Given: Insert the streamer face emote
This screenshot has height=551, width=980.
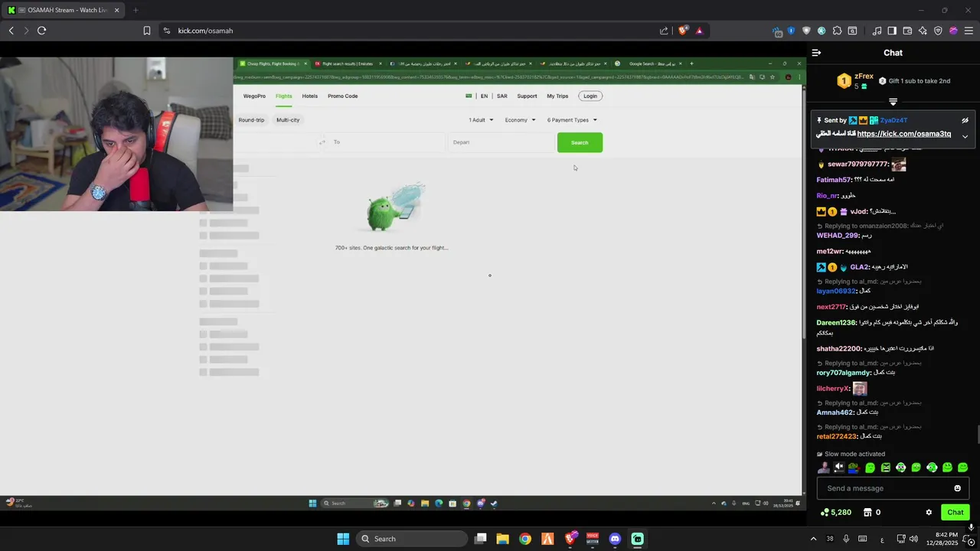Looking at the screenshot, I should tap(824, 467).
